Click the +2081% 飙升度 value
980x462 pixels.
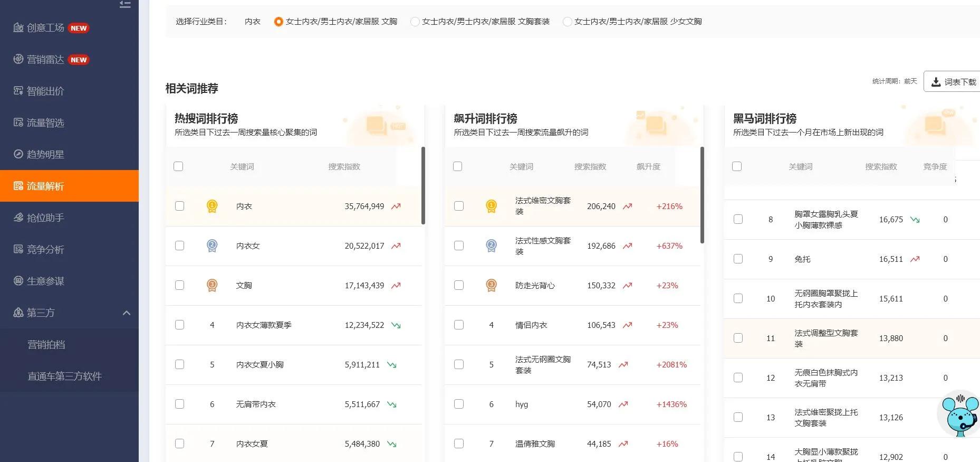tap(671, 365)
